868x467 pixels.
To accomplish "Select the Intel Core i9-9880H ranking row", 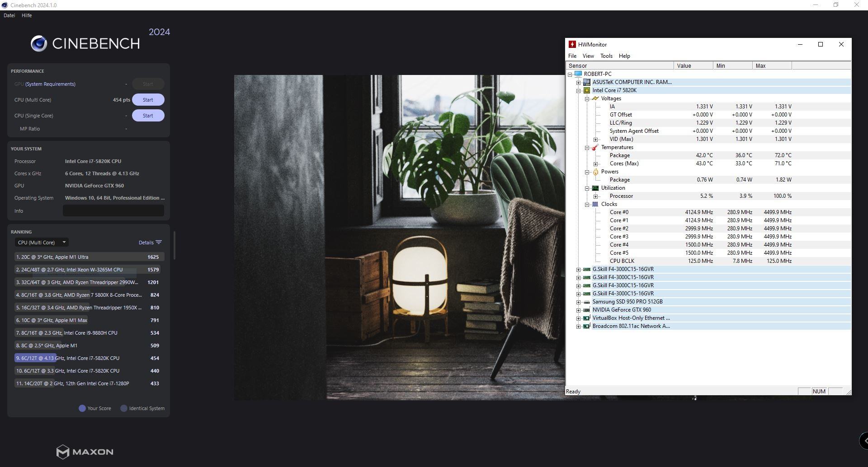I will pos(89,333).
